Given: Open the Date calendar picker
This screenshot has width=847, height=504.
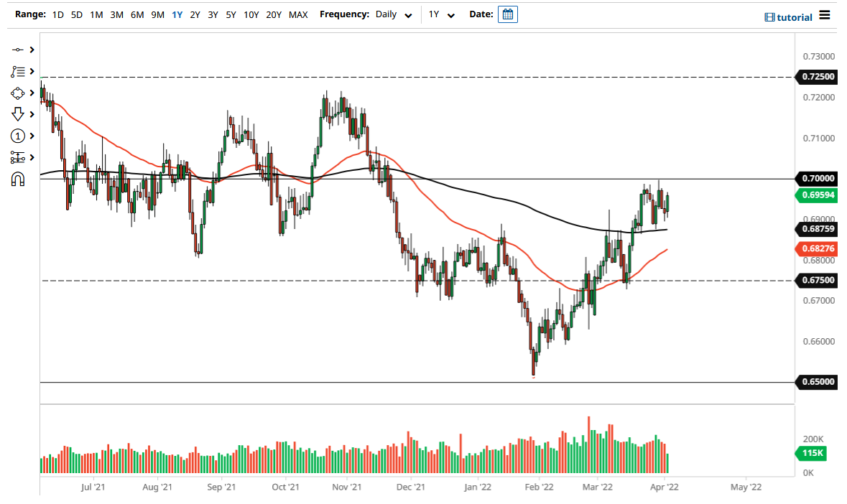Looking at the screenshot, I should (x=508, y=14).
